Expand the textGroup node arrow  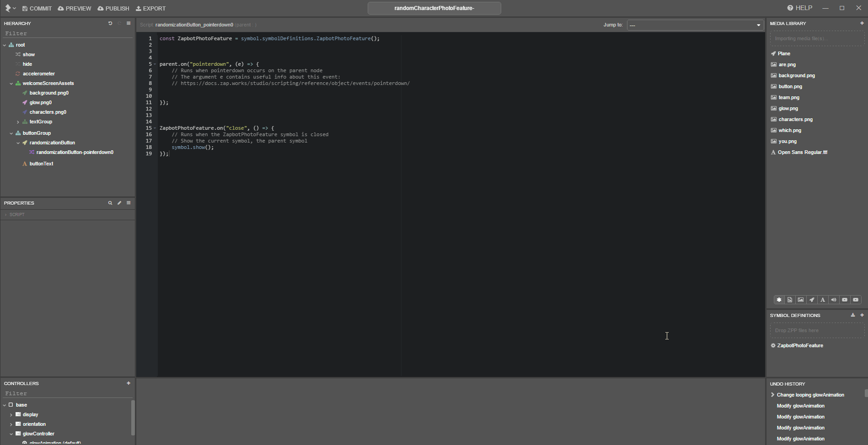click(x=18, y=122)
